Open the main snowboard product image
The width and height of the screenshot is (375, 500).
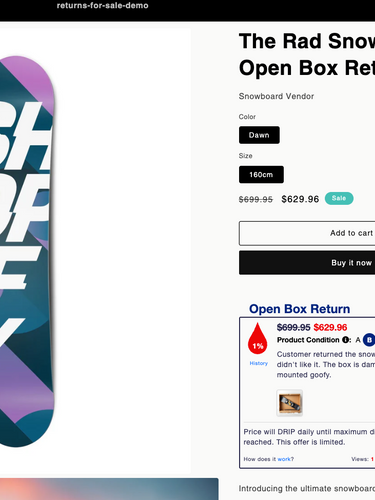pos(95,251)
